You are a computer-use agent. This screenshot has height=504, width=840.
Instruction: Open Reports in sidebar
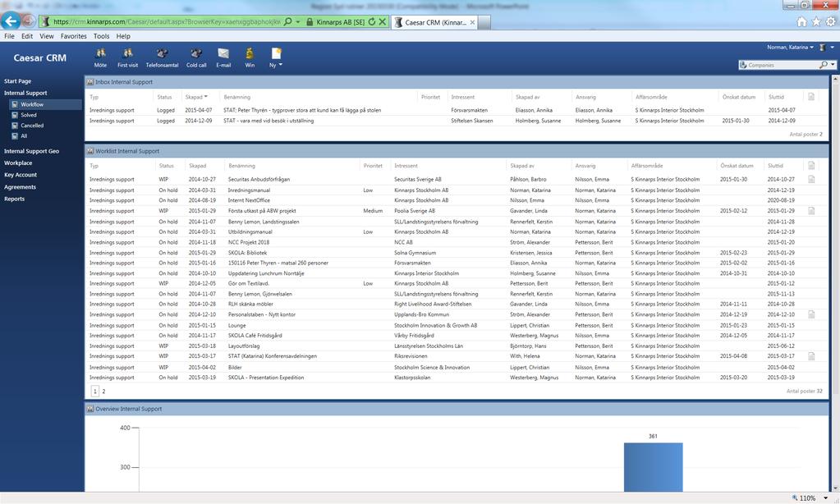[15, 199]
